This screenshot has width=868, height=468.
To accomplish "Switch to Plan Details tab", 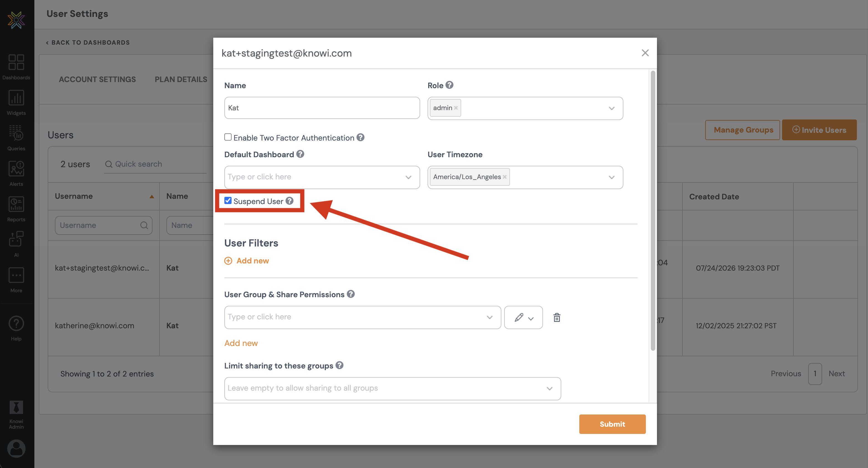I will (181, 80).
